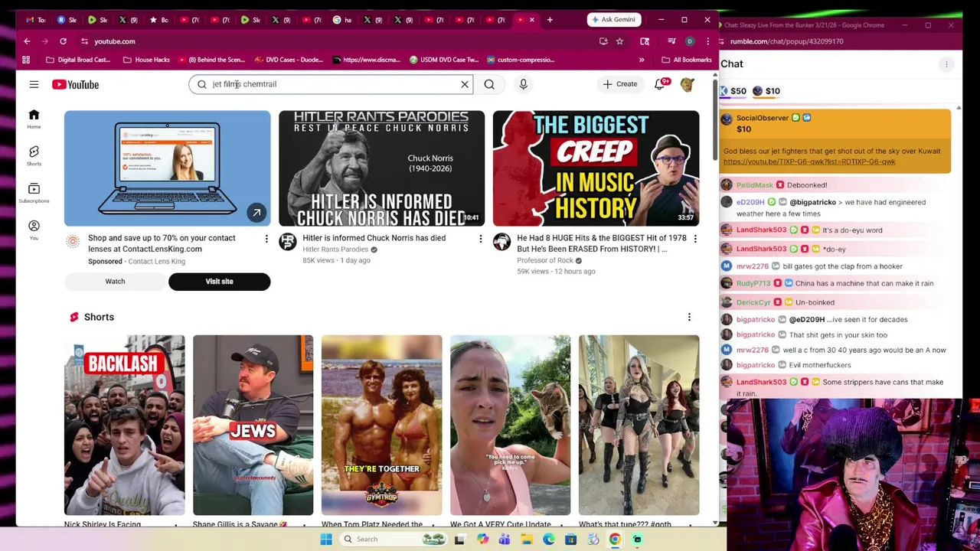Image resolution: width=980 pixels, height=551 pixels.
Task: Bookmark this page with the star icon
Action: tap(619, 41)
